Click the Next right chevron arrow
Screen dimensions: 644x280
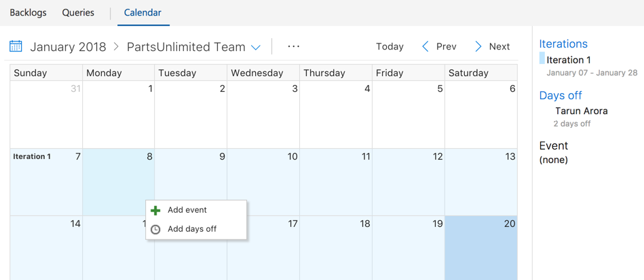478,46
